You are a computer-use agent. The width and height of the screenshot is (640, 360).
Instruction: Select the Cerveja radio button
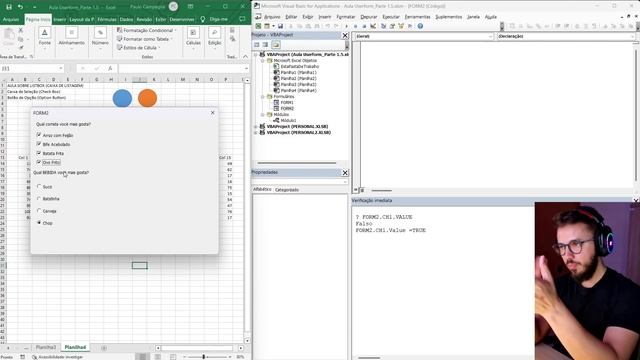pos(39,211)
